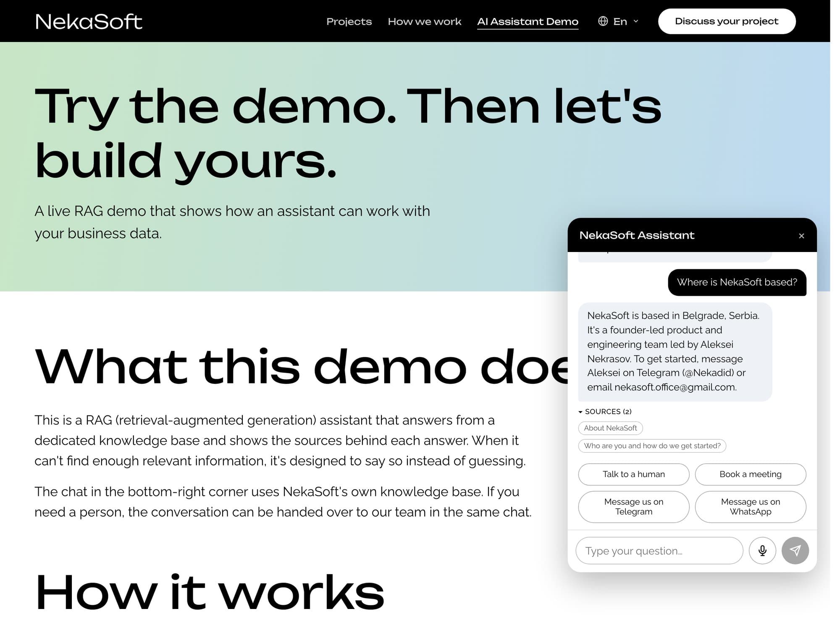Choose Message us on Telegram
Viewport: 840px width, 630px height.
[633, 507]
